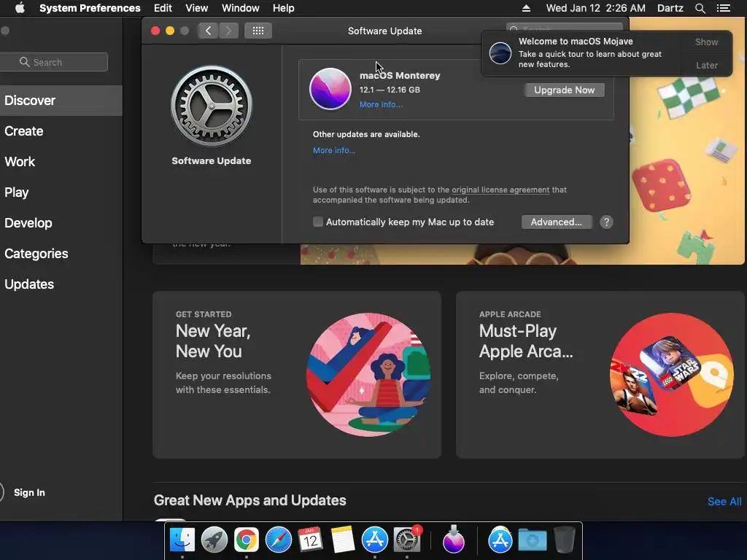
Task: Click the Software Update gear icon
Action: tap(212, 106)
